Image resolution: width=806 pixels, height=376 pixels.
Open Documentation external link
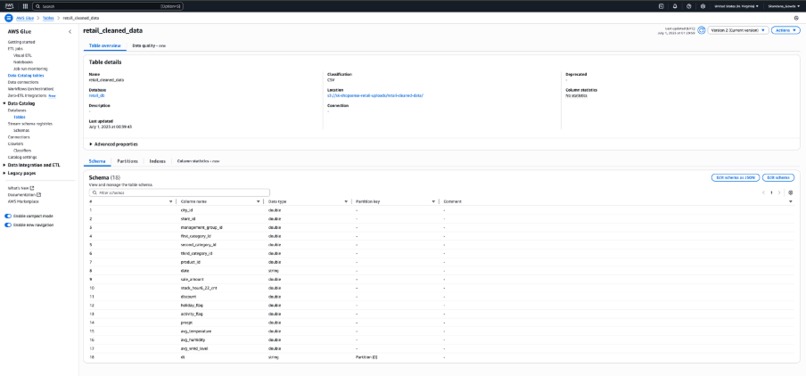click(x=24, y=195)
